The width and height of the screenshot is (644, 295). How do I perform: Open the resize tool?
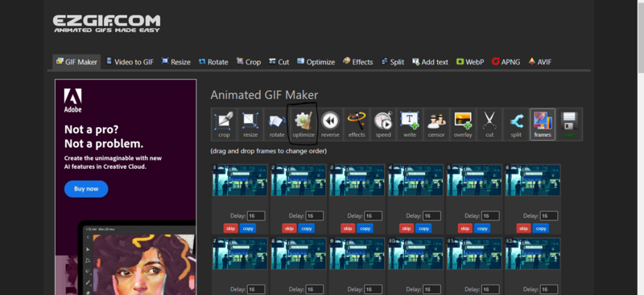click(250, 125)
